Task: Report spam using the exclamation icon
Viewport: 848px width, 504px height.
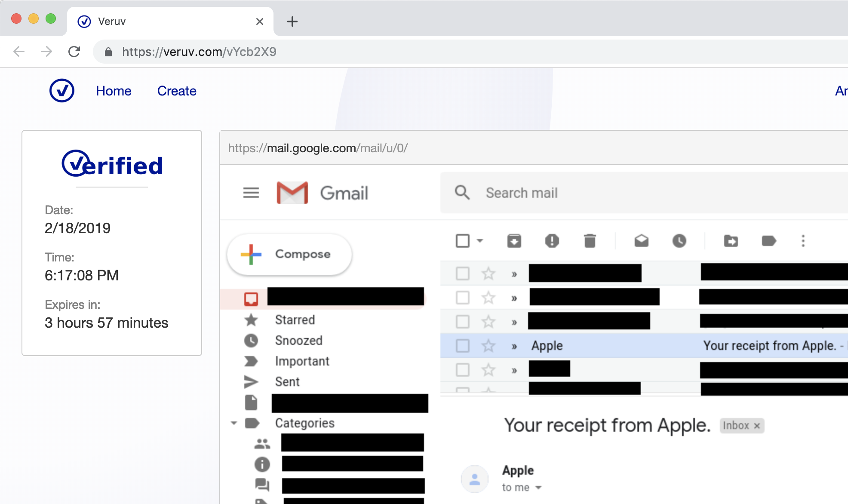Action: click(552, 241)
